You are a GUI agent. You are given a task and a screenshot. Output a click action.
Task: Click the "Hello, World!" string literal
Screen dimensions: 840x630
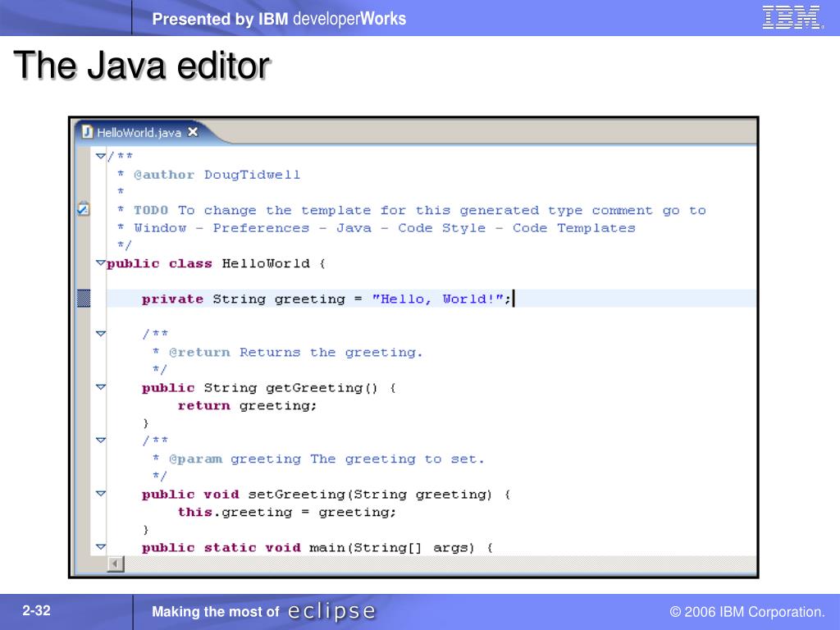point(438,299)
